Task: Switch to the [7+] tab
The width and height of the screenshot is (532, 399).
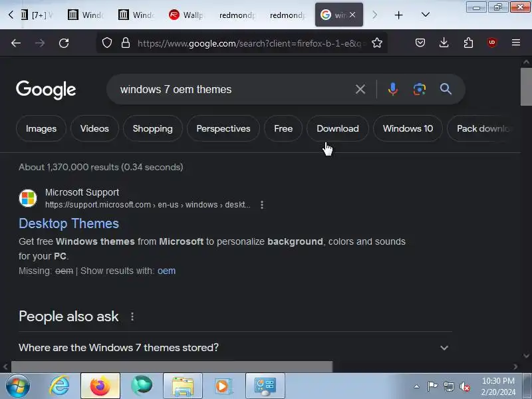Action: tap(37, 15)
